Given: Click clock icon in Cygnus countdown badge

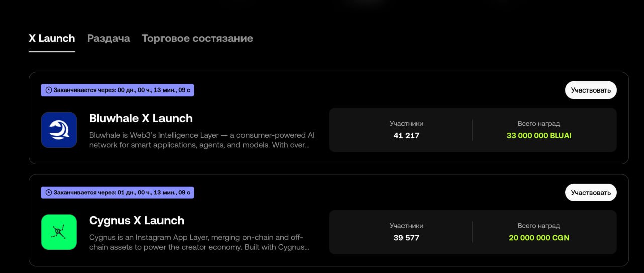Looking at the screenshot, I should tap(49, 193).
